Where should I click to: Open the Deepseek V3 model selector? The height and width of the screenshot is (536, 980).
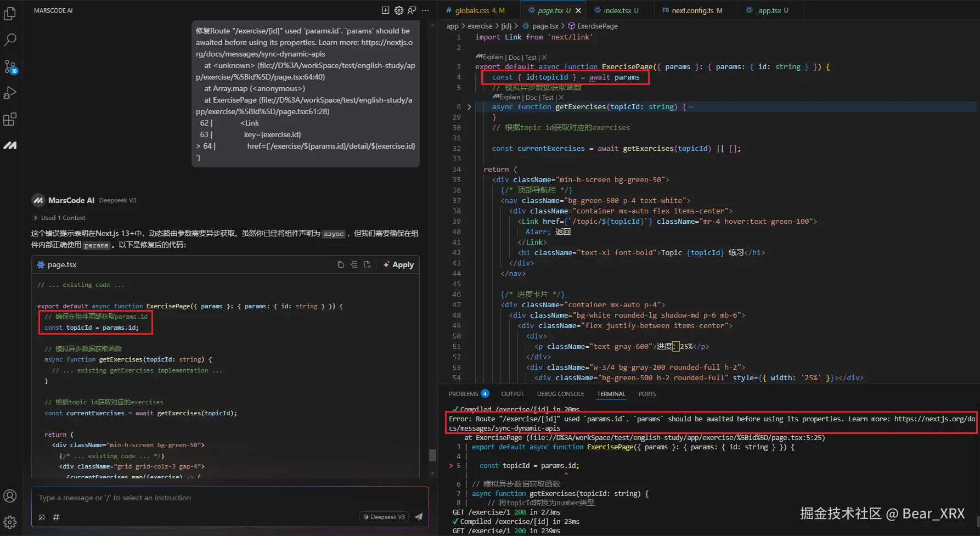click(384, 517)
